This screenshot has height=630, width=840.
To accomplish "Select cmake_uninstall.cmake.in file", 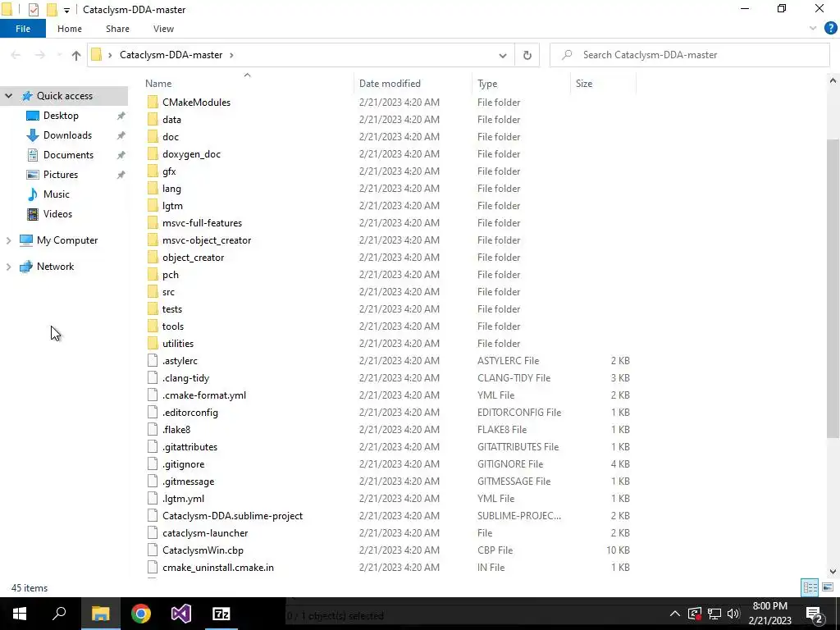I will [217, 568].
